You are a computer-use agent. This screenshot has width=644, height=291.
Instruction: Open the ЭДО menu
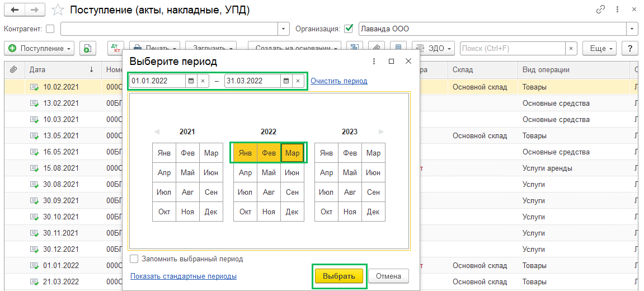point(433,49)
